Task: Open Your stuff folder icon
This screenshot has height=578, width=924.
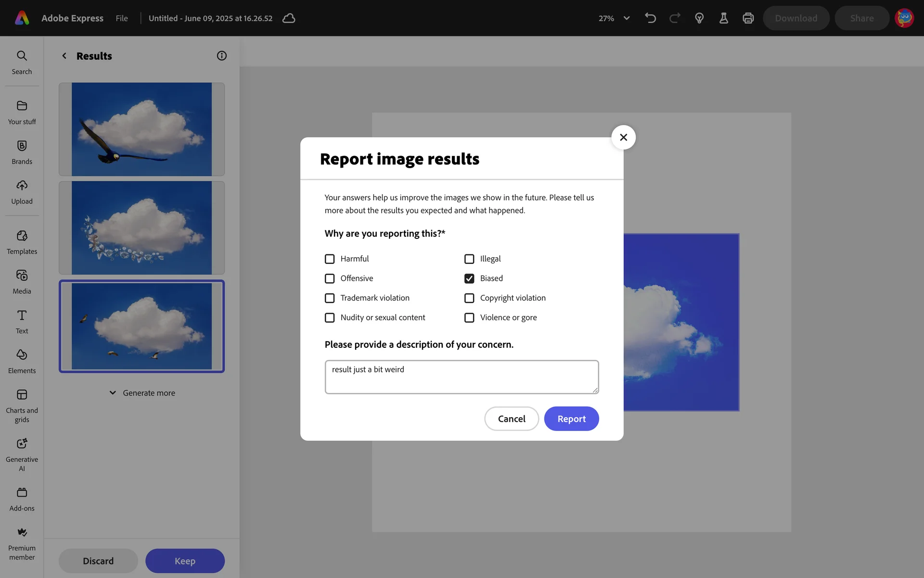Action: tap(22, 106)
